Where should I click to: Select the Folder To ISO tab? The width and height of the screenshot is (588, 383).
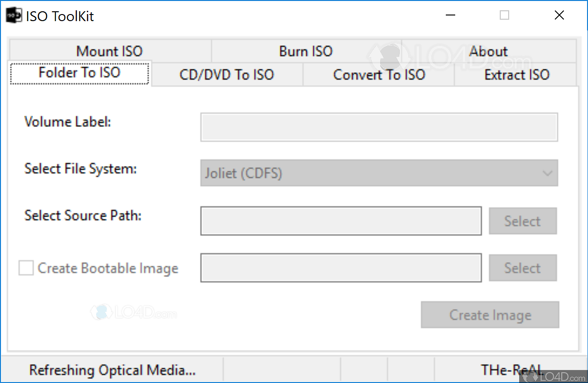point(79,73)
